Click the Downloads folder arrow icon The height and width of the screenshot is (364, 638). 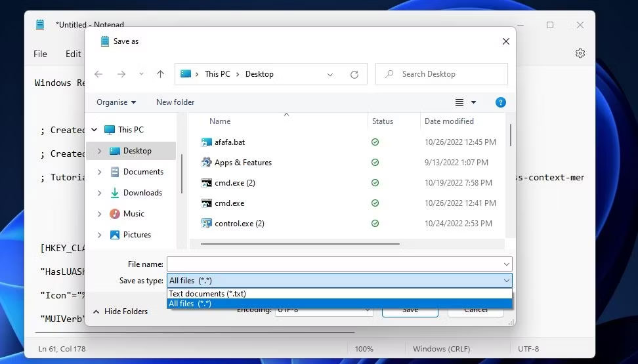click(115, 193)
